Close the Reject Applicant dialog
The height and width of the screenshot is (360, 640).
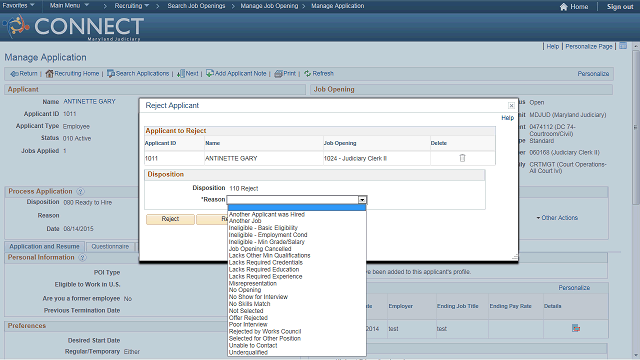(x=511, y=105)
